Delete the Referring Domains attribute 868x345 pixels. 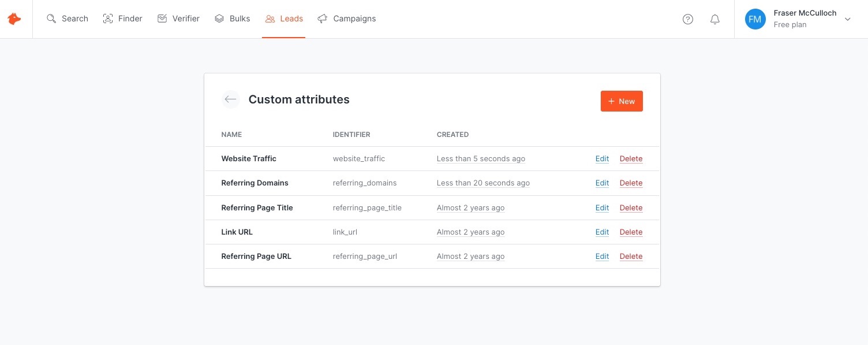(x=631, y=183)
